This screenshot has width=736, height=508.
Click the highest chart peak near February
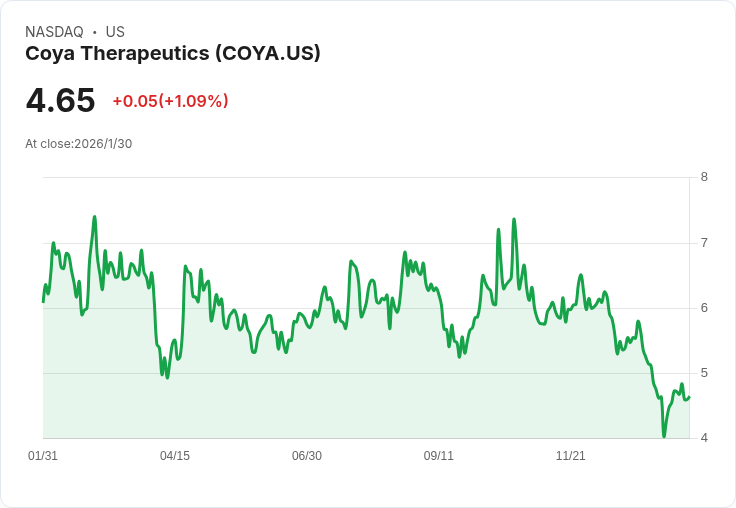point(95,217)
